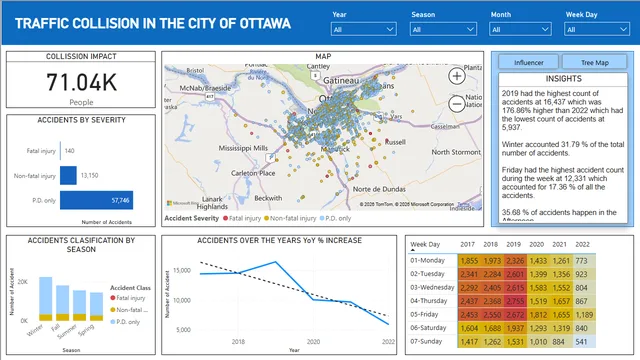Click the Russell label on the map
Screen dimensions: 640x360
click(x=395, y=142)
